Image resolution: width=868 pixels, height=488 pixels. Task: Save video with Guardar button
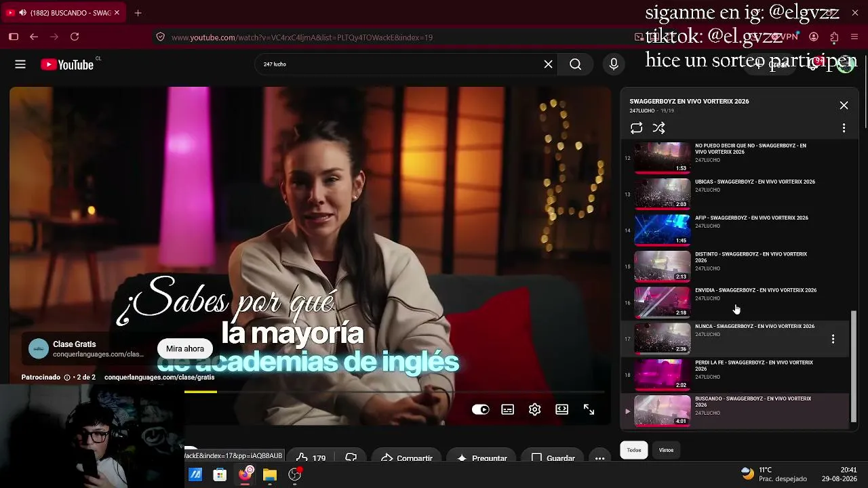point(553,457)
